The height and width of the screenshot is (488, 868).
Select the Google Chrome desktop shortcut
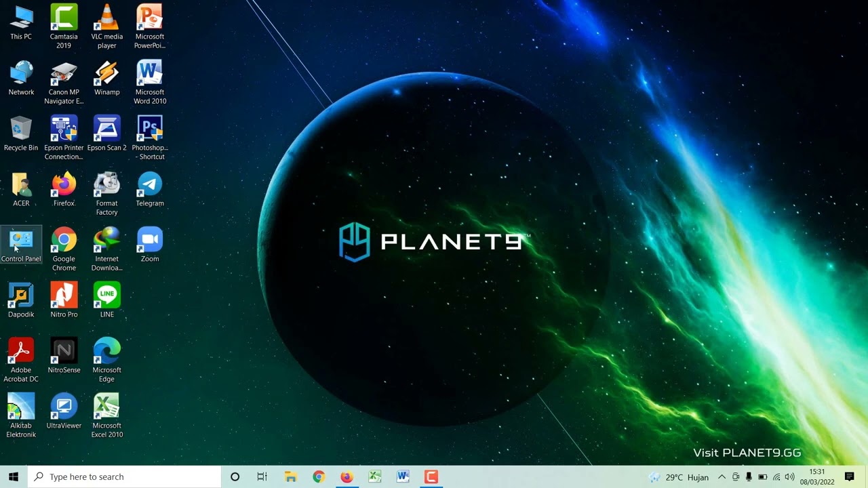64,249
